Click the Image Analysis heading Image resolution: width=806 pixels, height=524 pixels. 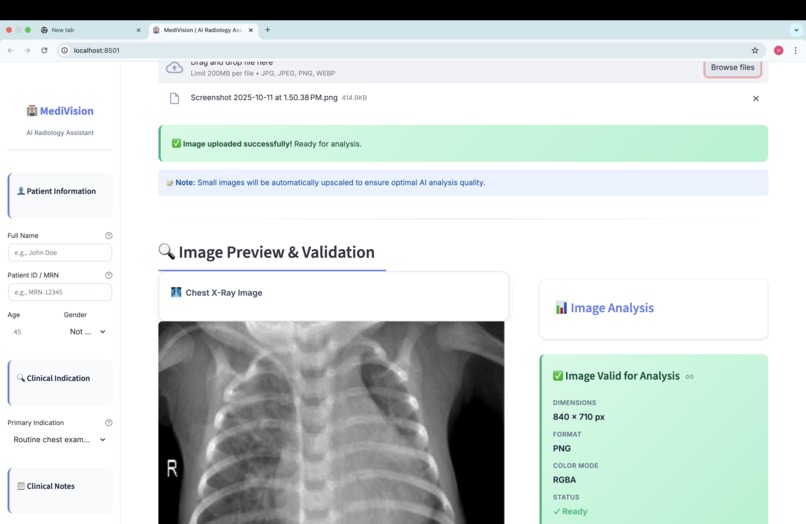[x=612, y=308]
